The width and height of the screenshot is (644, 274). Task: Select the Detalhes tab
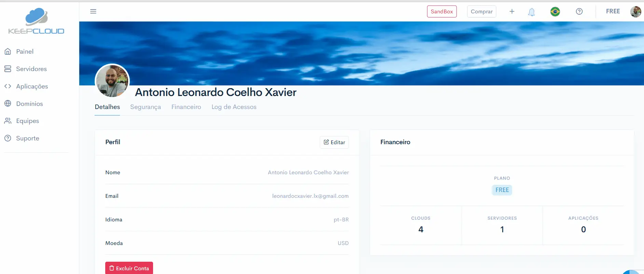pos(107,107)
